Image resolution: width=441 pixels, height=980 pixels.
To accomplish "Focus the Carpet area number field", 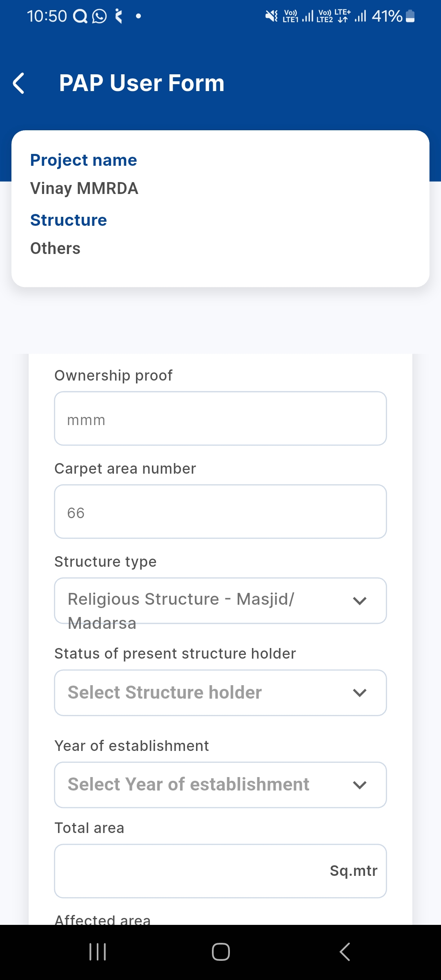I will 220,512.
